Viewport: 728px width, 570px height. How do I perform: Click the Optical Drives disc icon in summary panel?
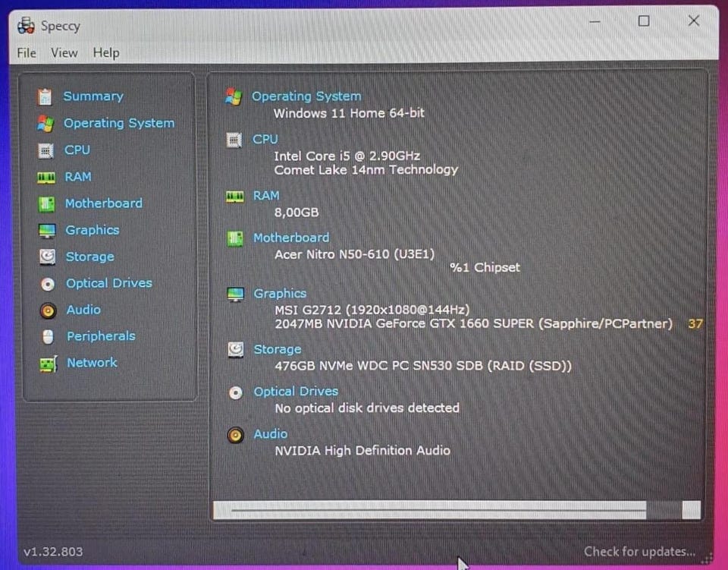point(236,392)
